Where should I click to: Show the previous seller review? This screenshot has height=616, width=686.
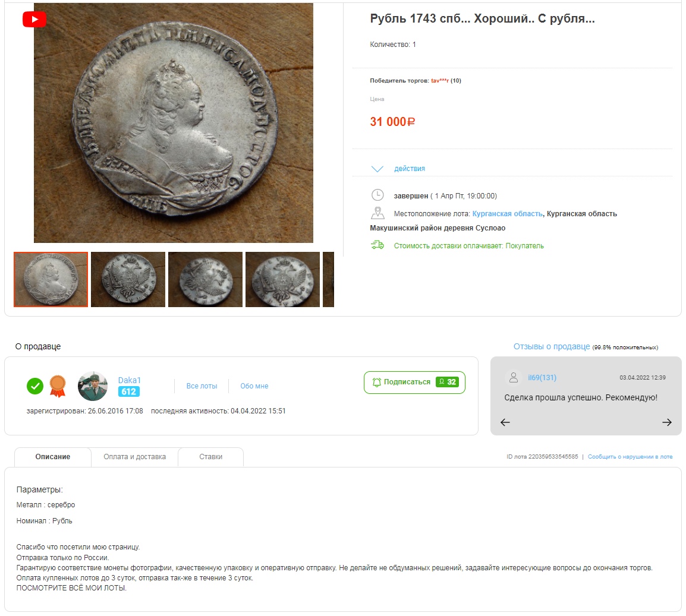click(x=505, y=422)
